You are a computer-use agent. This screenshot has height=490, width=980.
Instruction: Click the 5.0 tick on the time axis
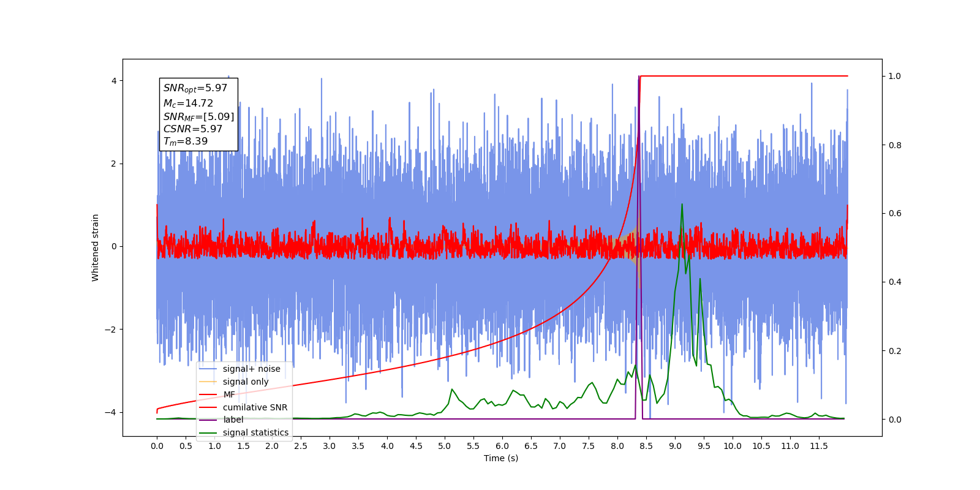tap(445, 446)
